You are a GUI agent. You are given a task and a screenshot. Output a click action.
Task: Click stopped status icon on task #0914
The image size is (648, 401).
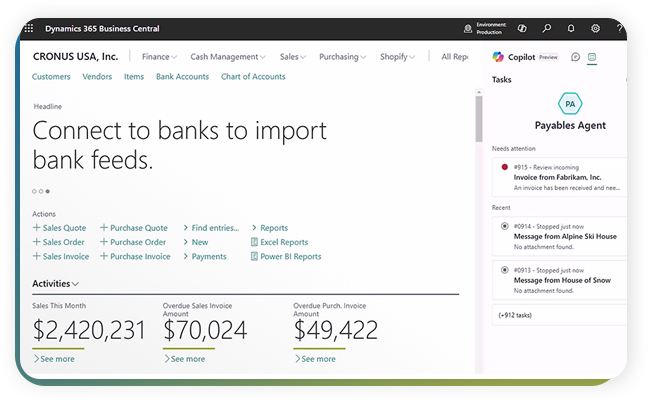505,226
